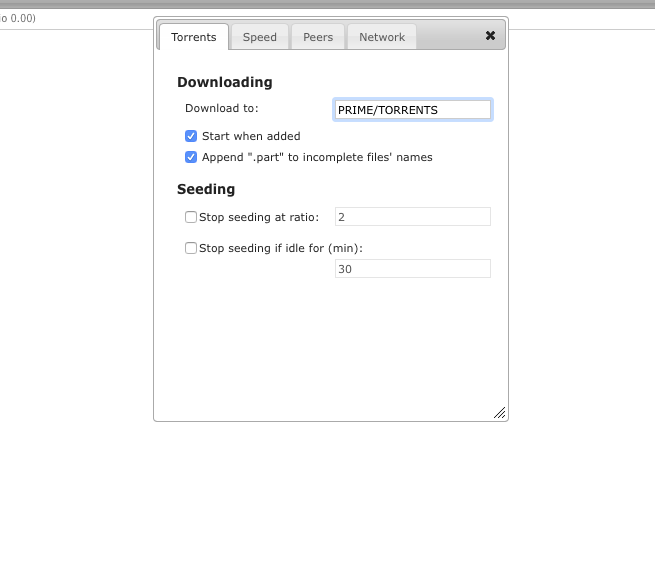
Task: Click the "Stop seeding at ratio:" label
Action: (x=259, y=217)
